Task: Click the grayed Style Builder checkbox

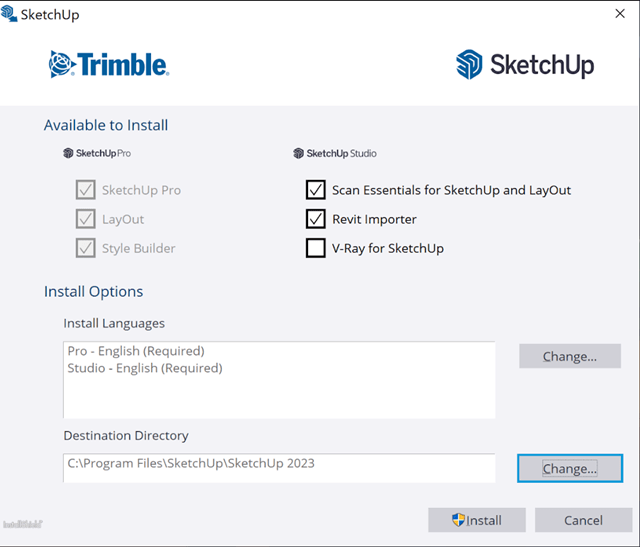Action: click(85, 248)
